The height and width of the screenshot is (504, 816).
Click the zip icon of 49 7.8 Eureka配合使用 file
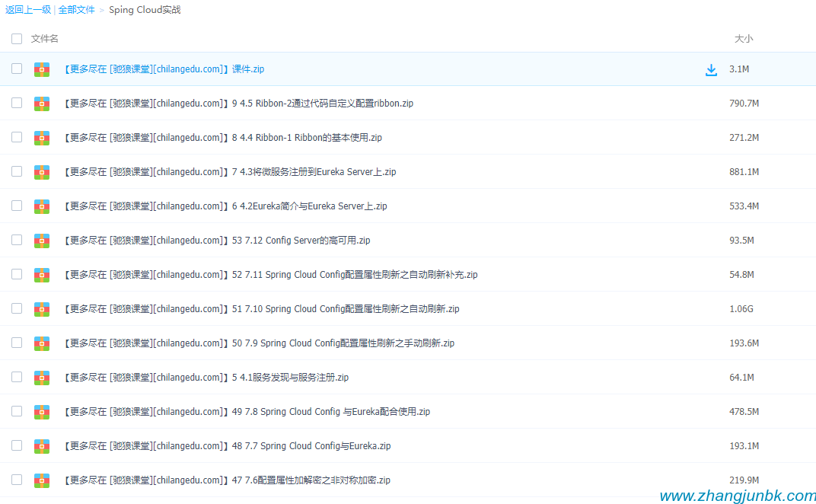(x=42, y=412)
